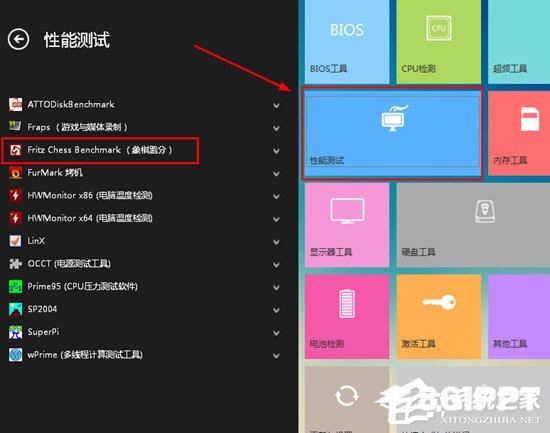Screen dimensions: 550x433
Task: Go back using the circled arrow icon
Action: pyautogui.click(x=18, y=39)
